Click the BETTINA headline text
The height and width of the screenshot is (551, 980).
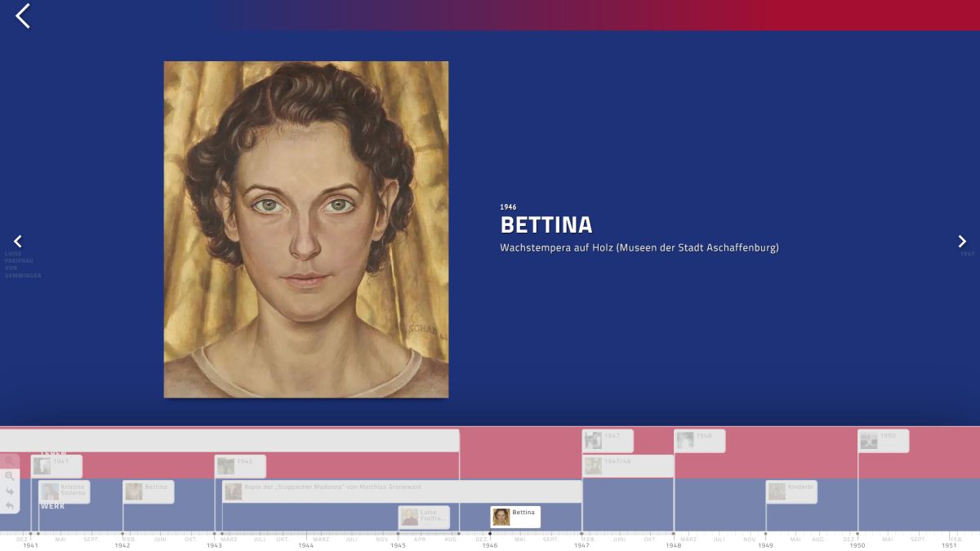(546, 225)
